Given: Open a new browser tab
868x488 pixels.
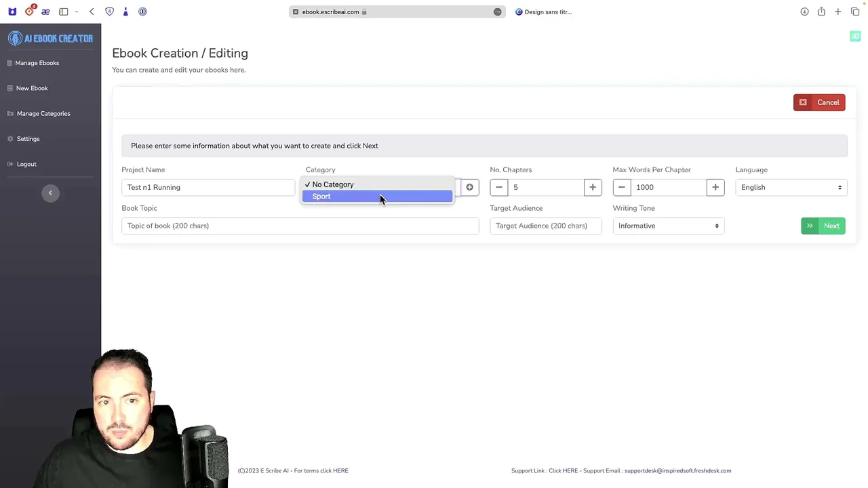Looking at the screenshot, I should point(838,12).
